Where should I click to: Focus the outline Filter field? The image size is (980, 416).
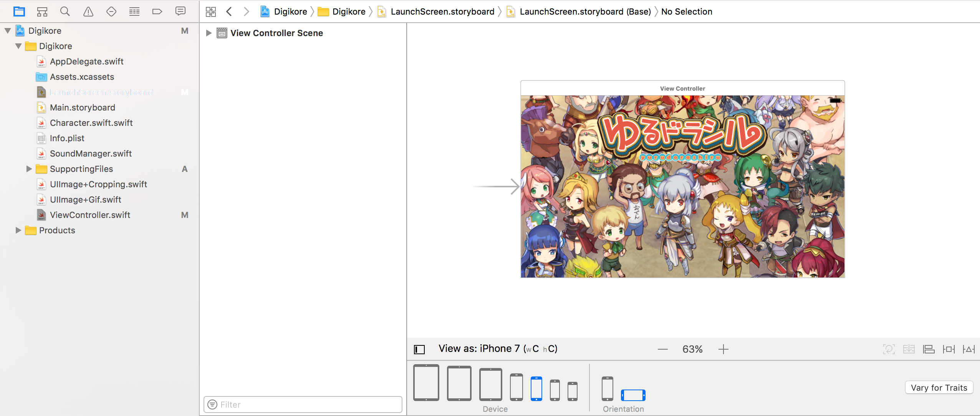point(303,404)
